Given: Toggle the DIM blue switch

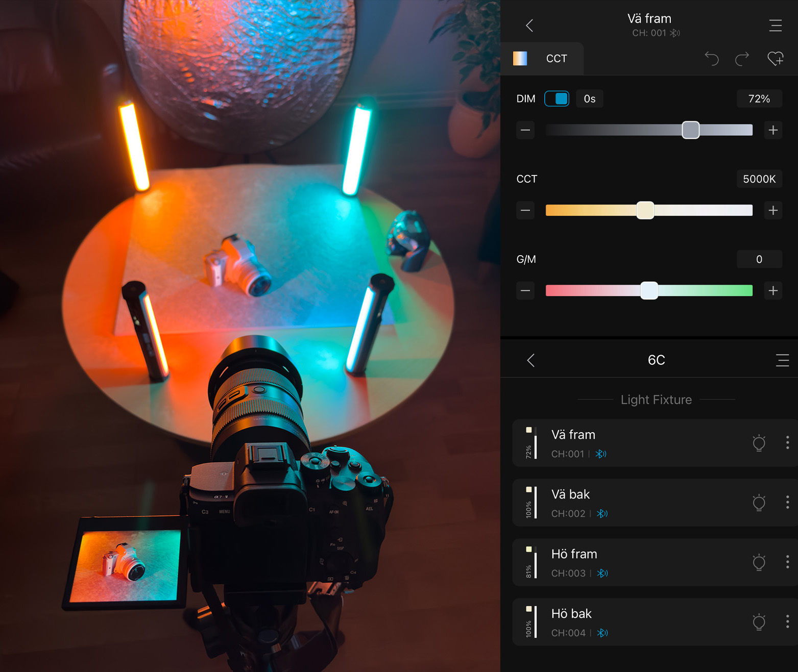Looking at the screenshot, I should coord(557,99).
